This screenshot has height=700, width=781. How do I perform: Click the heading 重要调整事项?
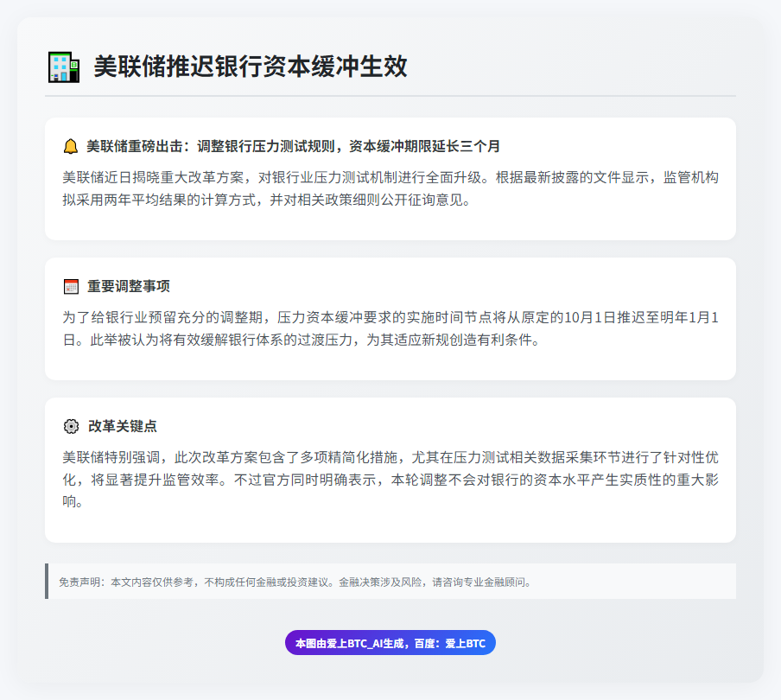tap(129, 286)
